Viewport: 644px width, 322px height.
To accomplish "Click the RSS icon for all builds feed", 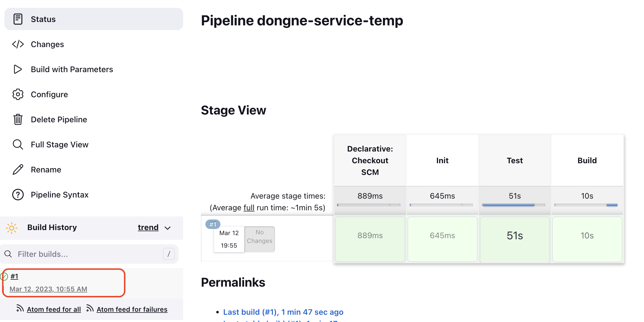I will click(20, 308).
